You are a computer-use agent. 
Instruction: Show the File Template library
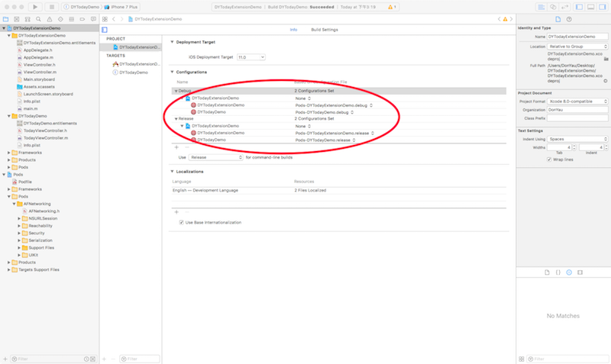pos(547,272)
